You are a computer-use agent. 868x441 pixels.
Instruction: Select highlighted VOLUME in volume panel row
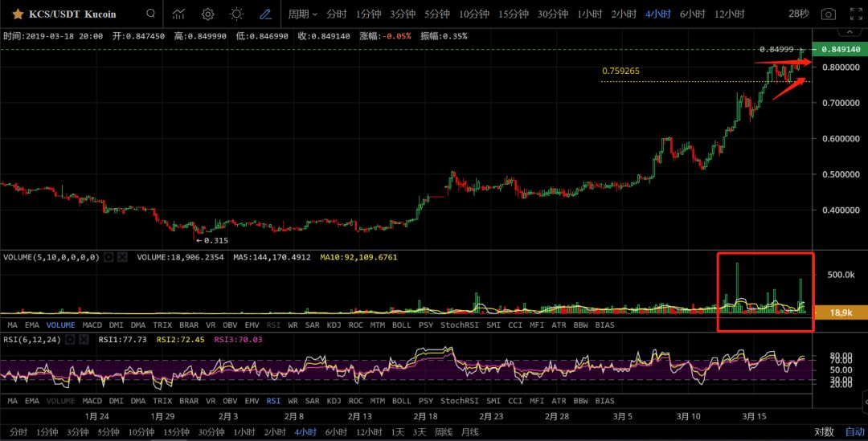[60, 325]
